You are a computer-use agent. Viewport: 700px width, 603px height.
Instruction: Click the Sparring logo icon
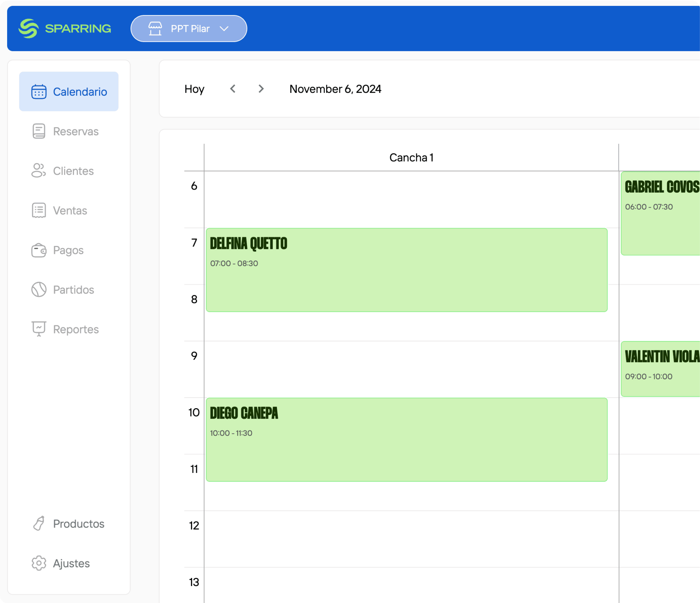pyautogui.click(x=29, y=28)
